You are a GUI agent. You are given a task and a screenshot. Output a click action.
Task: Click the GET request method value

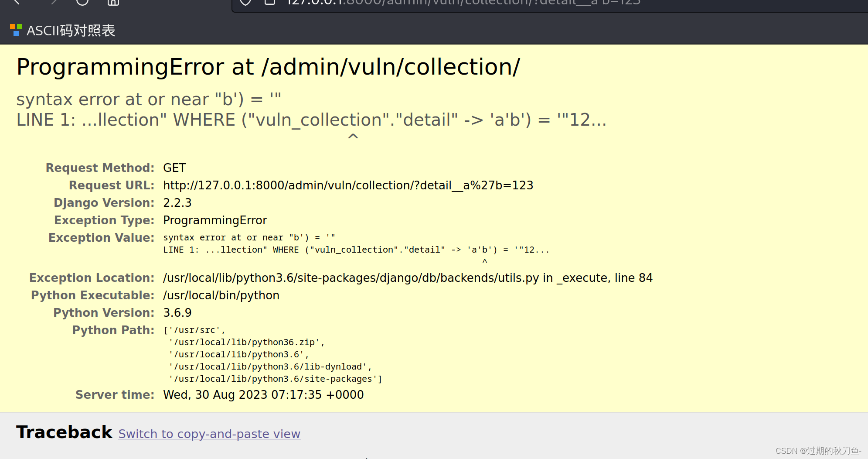(x=174, y=168)
